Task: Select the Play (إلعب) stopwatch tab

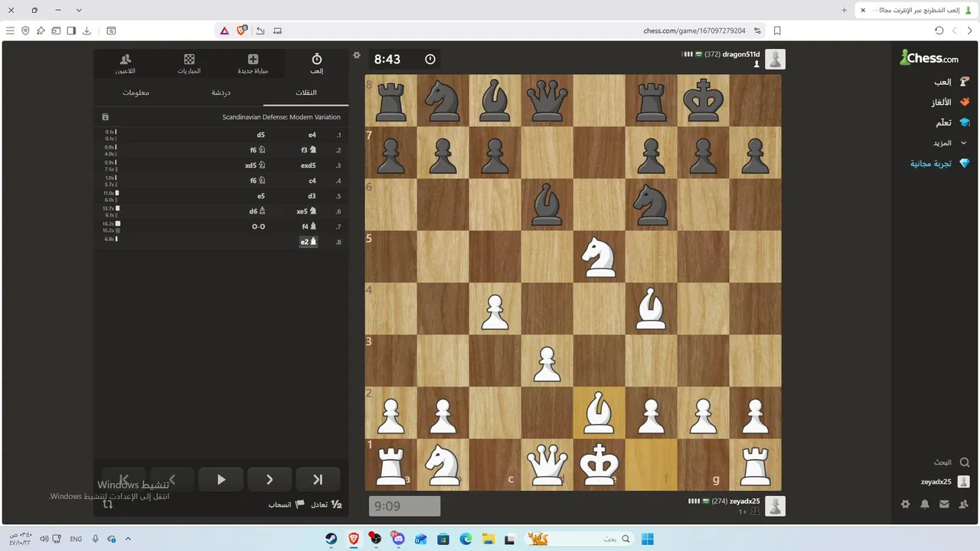Action: click(x=316, y=64)
